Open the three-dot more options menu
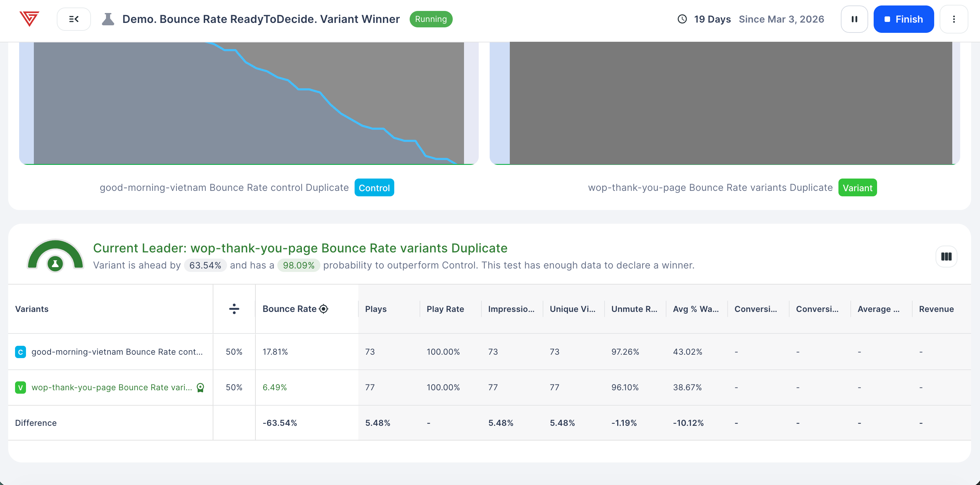The height and width of the screenshot is (485, 980). [x=953, y=19]
